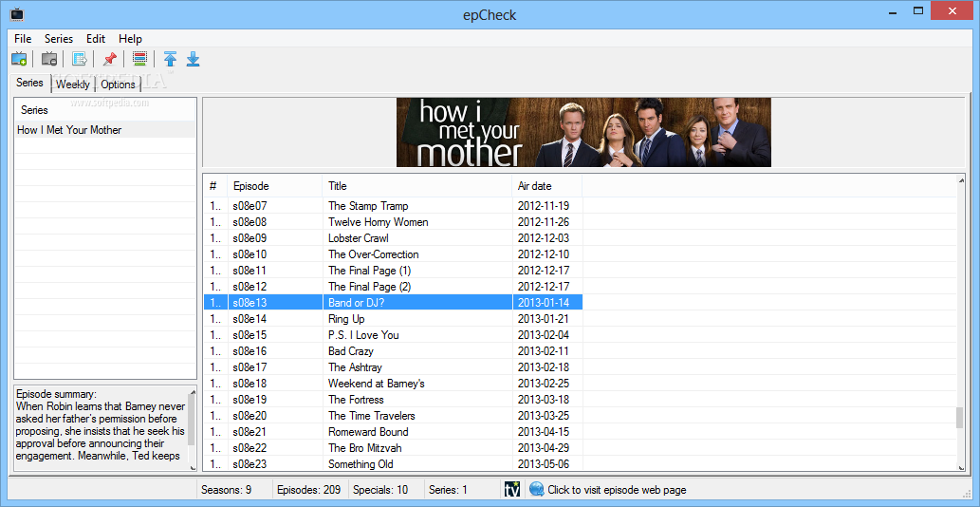Sort by the Air date column header

547,186
